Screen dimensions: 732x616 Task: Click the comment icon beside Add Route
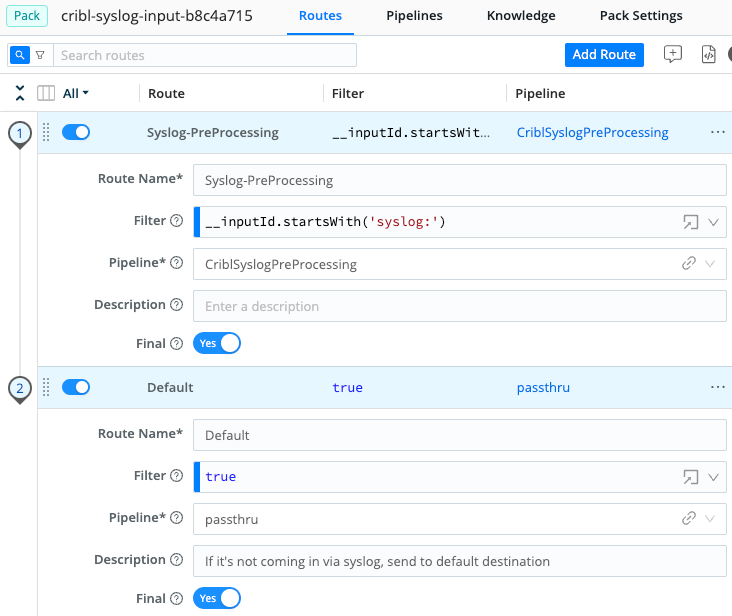(x=673, y=55)
